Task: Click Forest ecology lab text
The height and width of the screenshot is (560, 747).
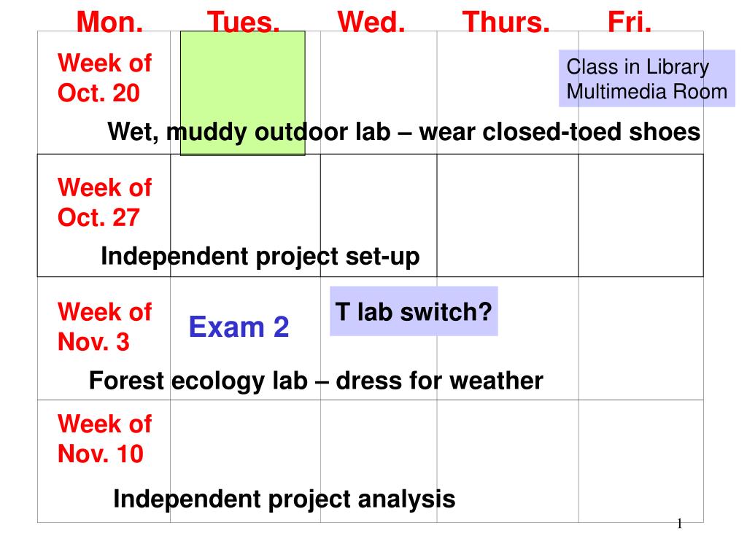Action: coord(316,381)
